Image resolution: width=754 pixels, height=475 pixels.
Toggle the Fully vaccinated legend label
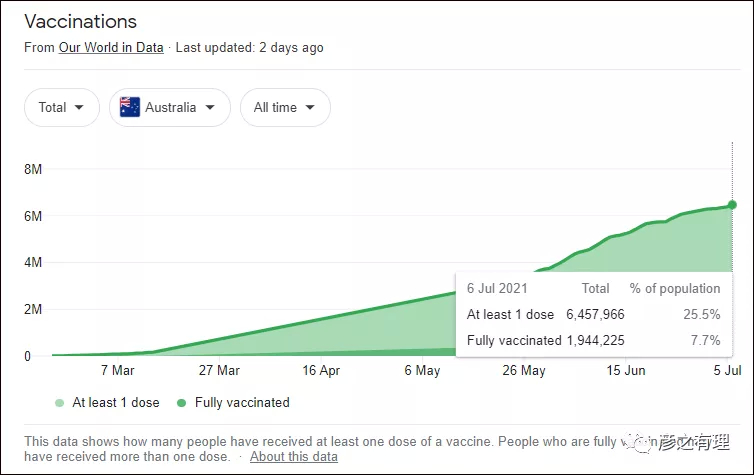coord(242,402)
